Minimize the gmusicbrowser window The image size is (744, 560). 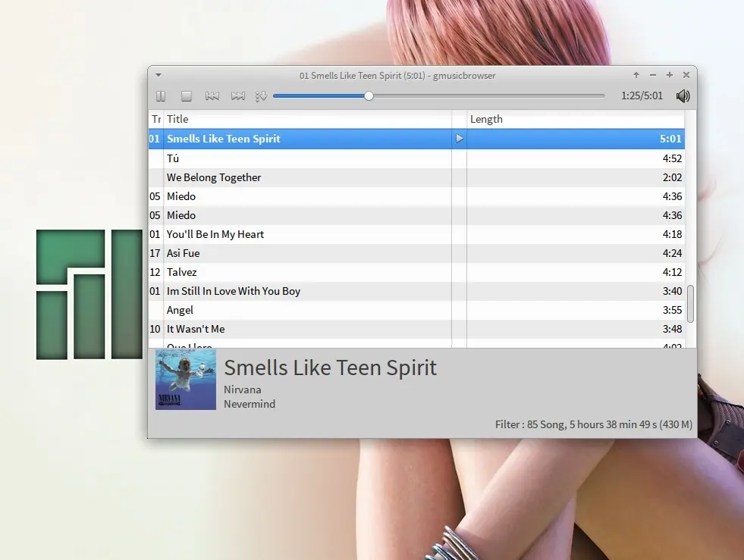coord(653,75)
